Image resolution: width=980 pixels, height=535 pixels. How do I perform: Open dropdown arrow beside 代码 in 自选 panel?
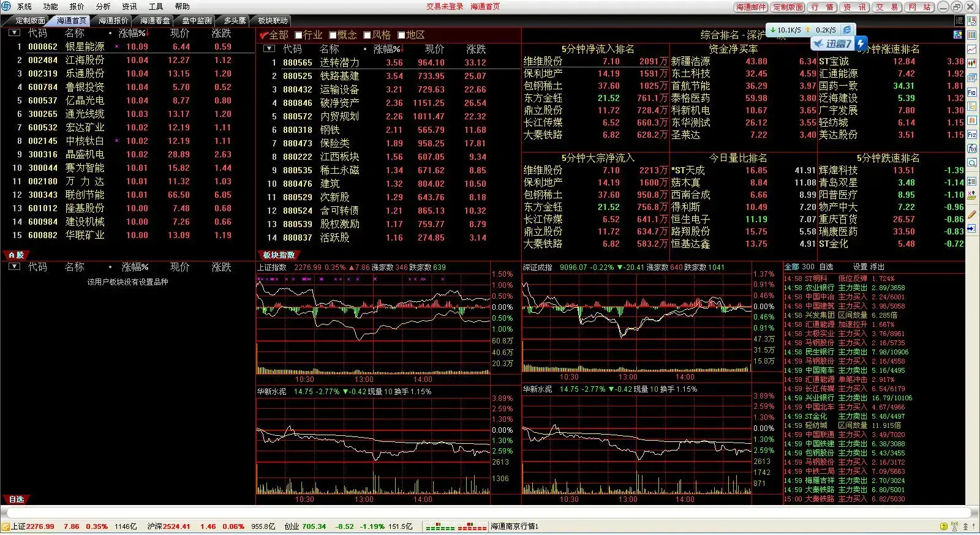(x=14, y=267)
